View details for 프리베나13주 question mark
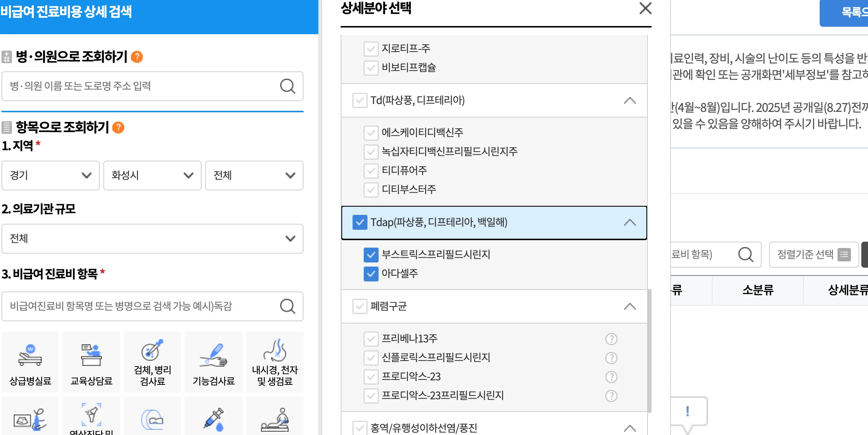 coord(611,339)
